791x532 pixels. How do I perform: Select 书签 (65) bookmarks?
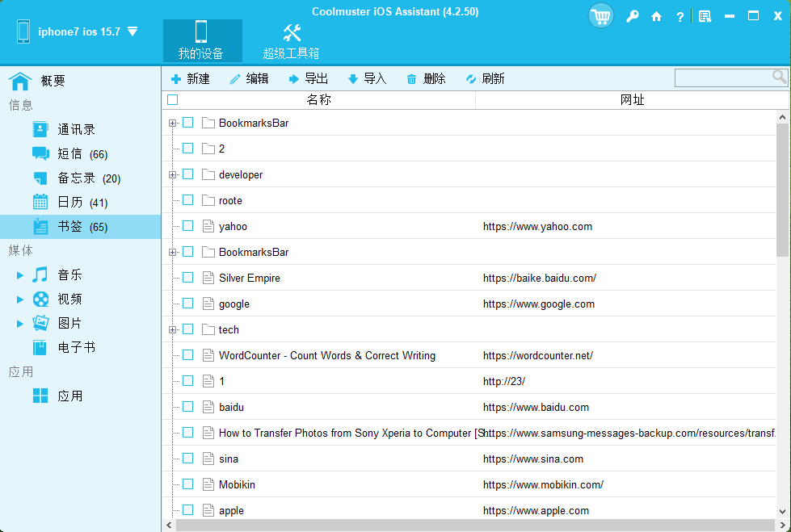(80, 227)
